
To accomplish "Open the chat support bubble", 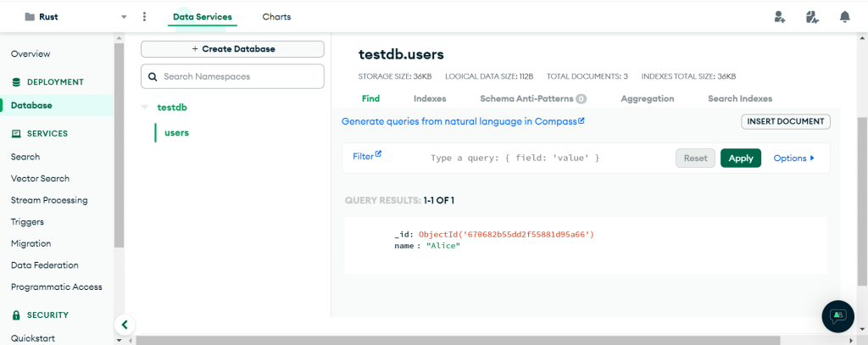I will tap(837, 315).
